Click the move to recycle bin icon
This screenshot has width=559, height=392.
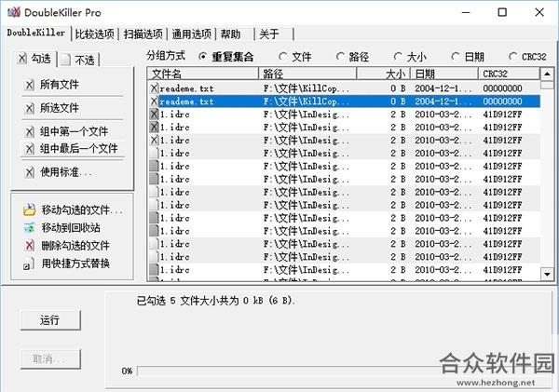pos(30,227)
